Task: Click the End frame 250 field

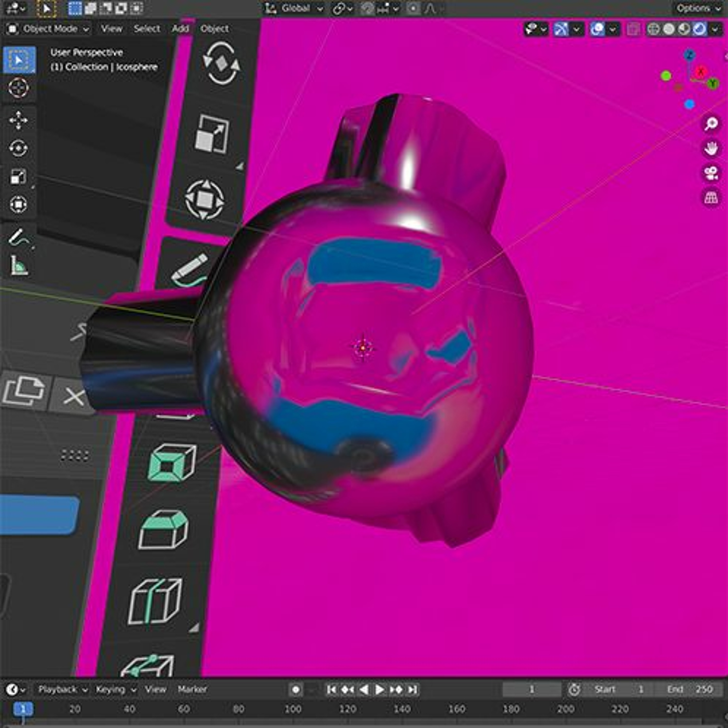Action: click(690, 690)
